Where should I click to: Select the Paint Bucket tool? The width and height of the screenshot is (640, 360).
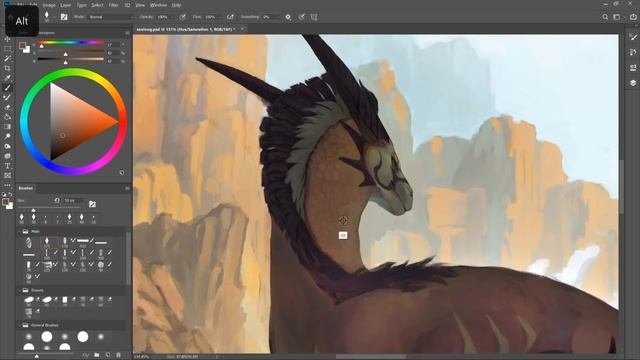coord(7,117)
